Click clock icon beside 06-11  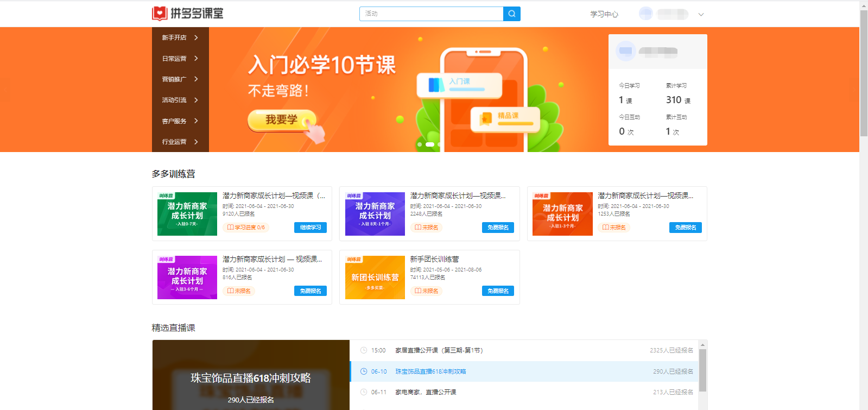pos(364,392)
